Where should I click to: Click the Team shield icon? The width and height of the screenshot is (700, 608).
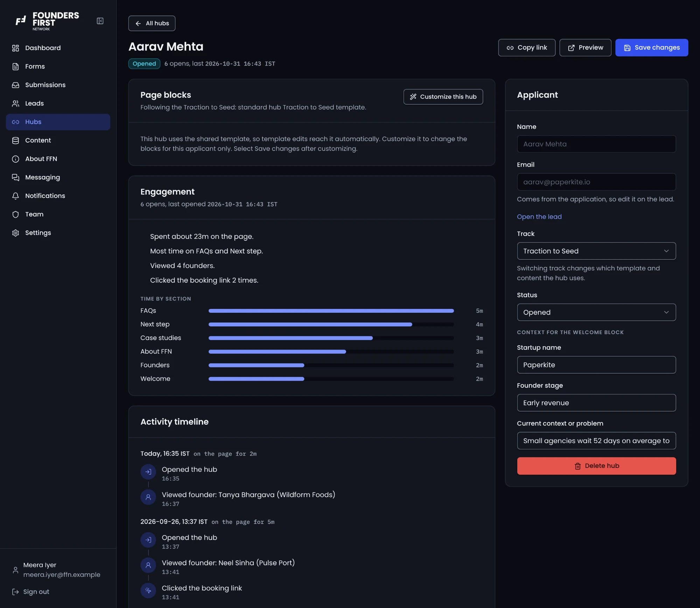[x=15, y=214]
